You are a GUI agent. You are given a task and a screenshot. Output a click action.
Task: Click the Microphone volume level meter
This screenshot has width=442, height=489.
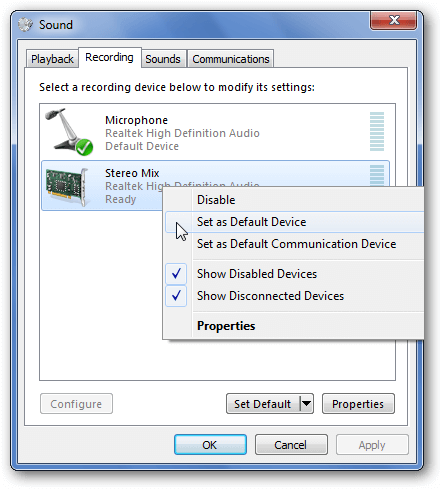click(x=377, y=131)
